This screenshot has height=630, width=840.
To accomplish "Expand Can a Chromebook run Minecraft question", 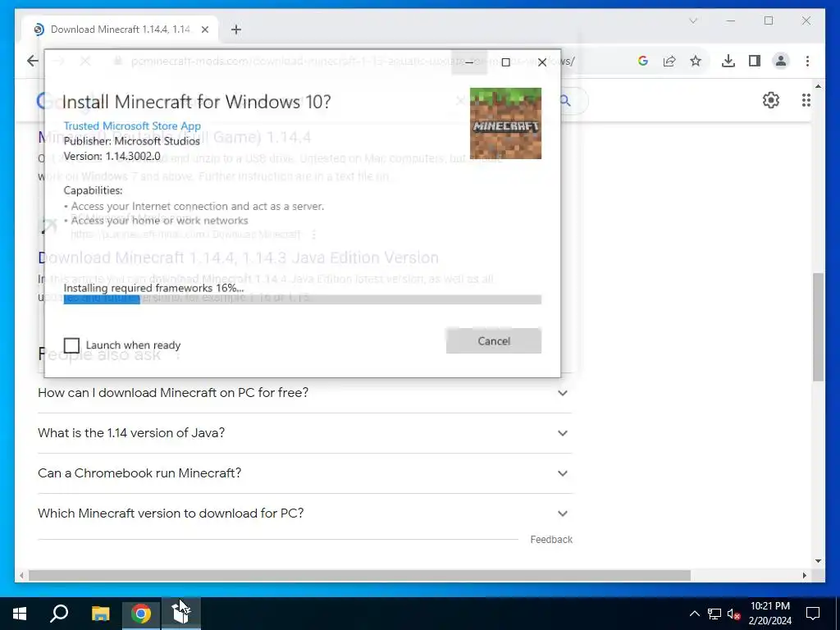I will [x=304, y=473].
